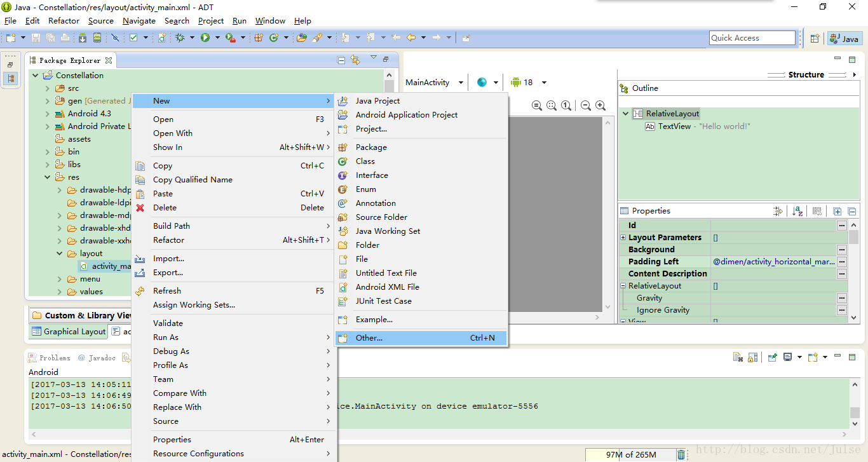Click the Print toolbar icon
The width and height of the screenshot is (868, 462).
65,38
